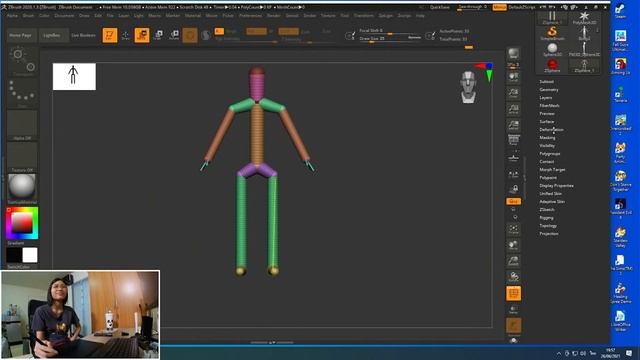Click the orange Menus button

(500, 7)
